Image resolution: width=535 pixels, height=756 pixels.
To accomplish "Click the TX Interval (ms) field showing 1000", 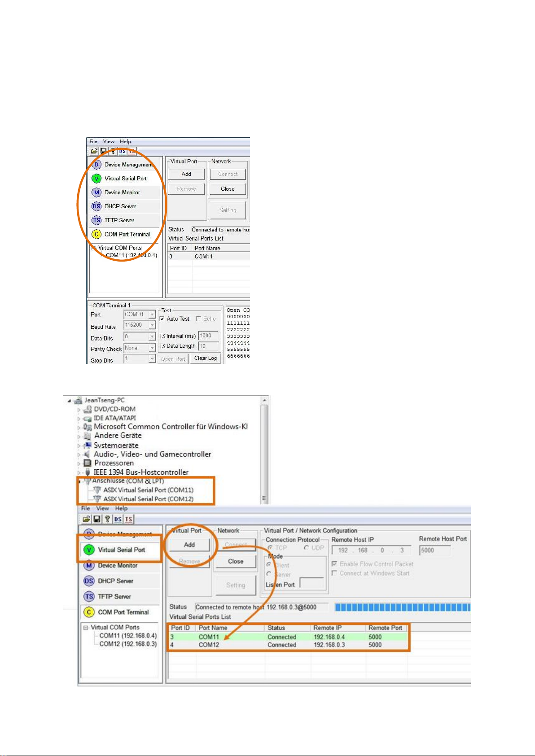I will pyautogui.click(x=208, y=336).
